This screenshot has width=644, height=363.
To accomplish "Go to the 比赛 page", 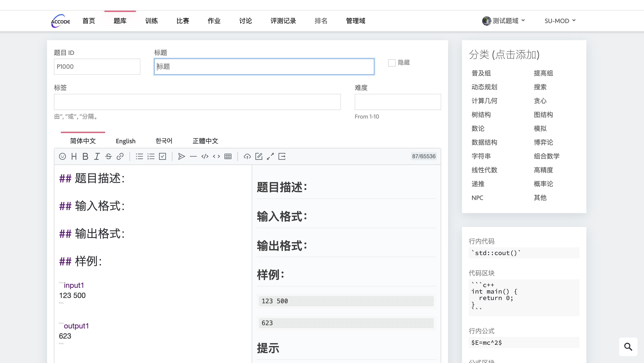I will [183, 21].
